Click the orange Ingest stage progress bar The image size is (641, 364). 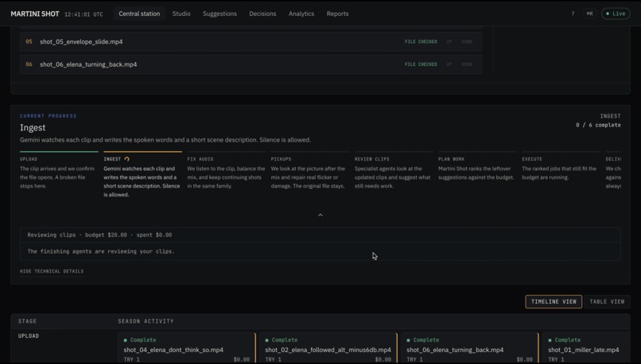pos(142,152)
